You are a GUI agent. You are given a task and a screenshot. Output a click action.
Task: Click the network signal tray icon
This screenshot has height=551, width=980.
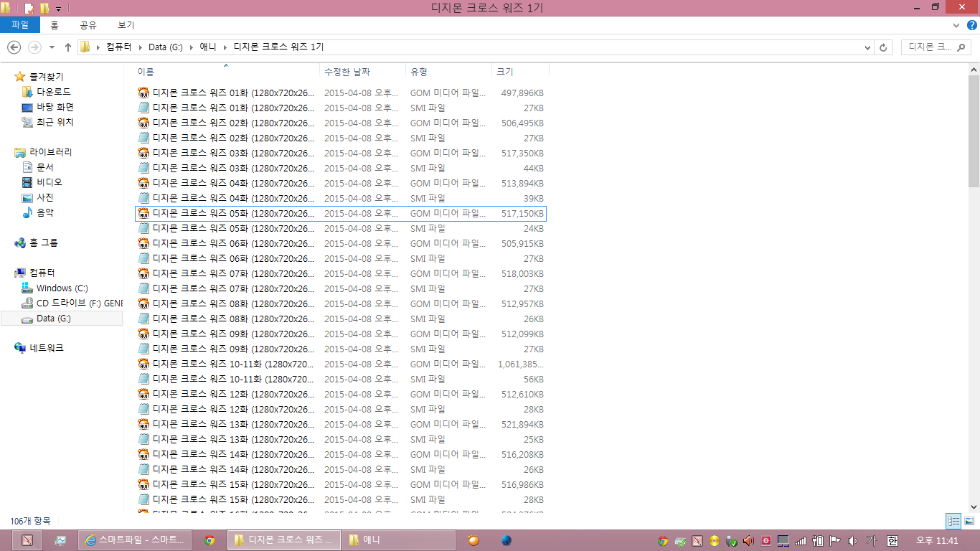801,540
